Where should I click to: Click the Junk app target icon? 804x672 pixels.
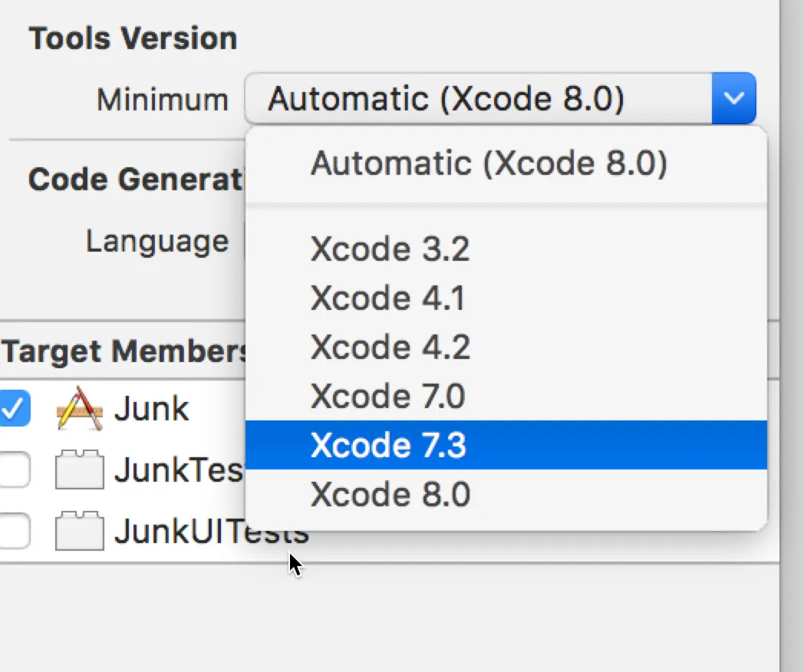click(x=80, y=409)
